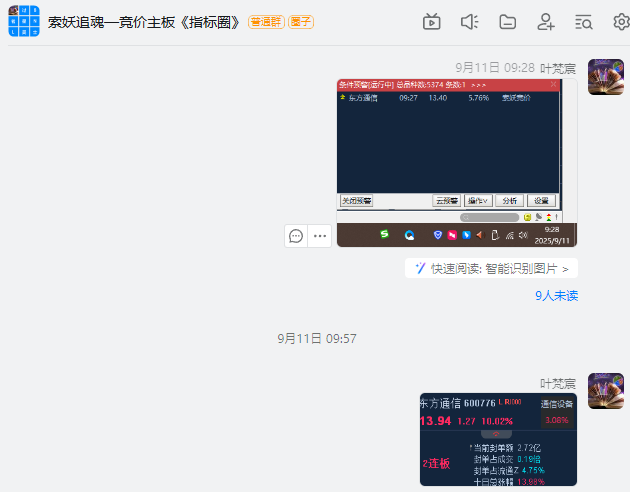Click the 通信设备 sector label in quote image
The image size is (630, 492).
[x=556, y=404]
